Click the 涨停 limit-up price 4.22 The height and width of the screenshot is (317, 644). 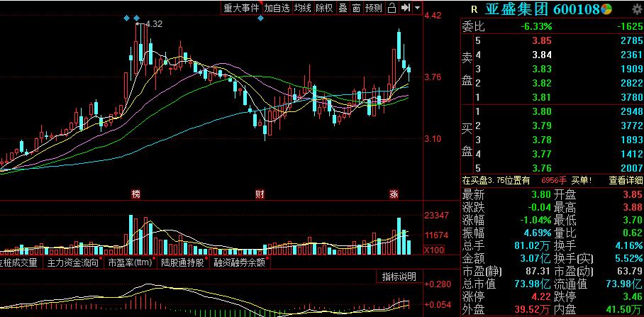click(542, 297)
